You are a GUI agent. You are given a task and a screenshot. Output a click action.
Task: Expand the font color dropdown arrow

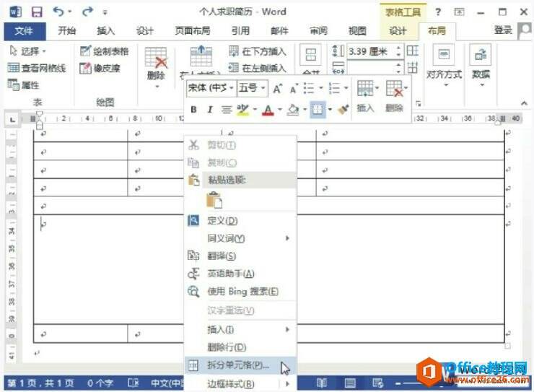click(x=280, y=110)
